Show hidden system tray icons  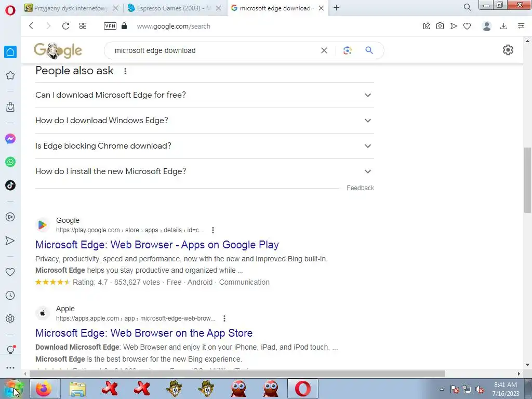click(442, 389)
